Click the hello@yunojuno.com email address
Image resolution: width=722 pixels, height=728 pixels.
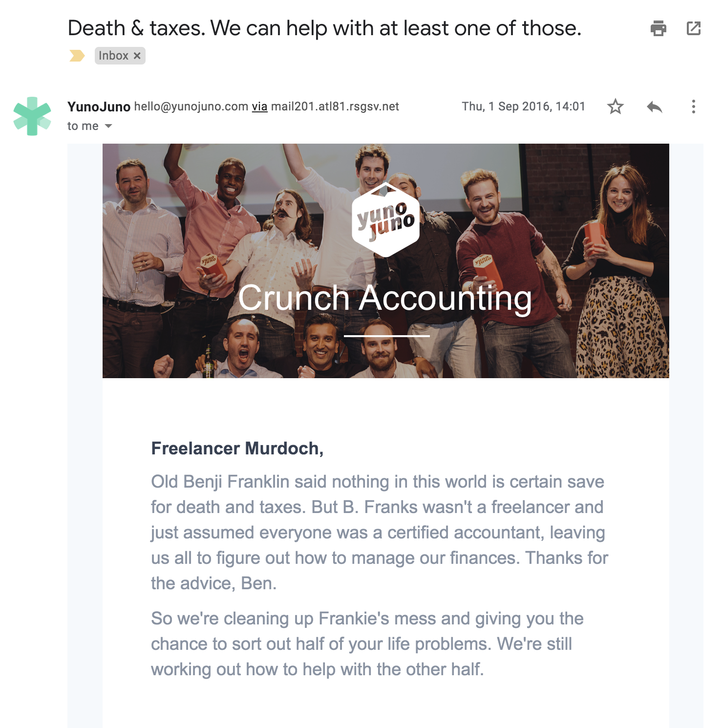(191, 107)
